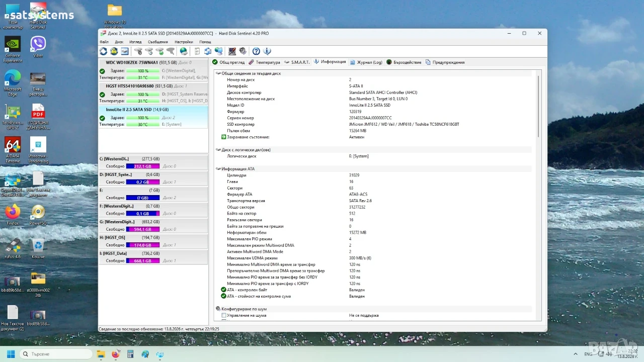Click the Цилиндри value 31029
The width and height of the screenshot is (644, 362).
(x=354, y=175)
